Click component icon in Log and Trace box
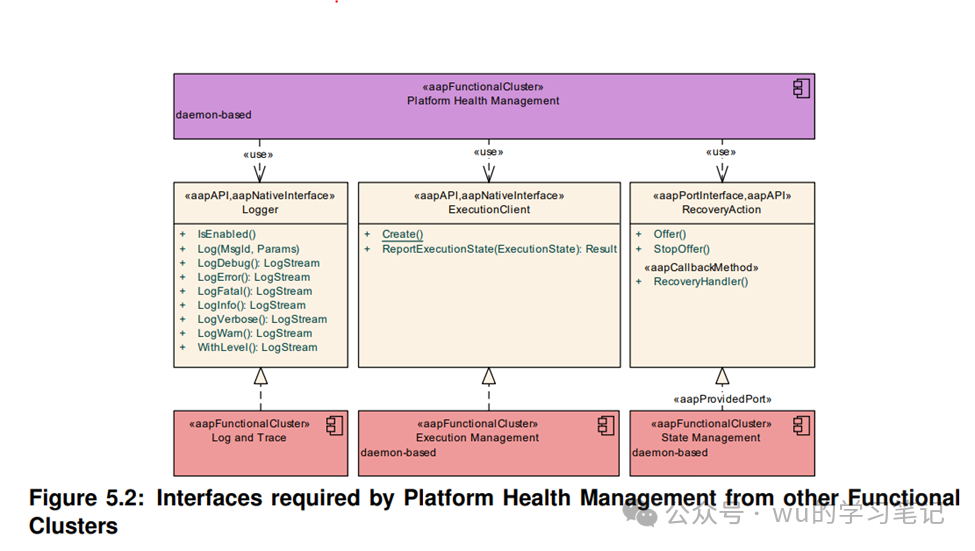975x551 pixels. click(335, 425)
